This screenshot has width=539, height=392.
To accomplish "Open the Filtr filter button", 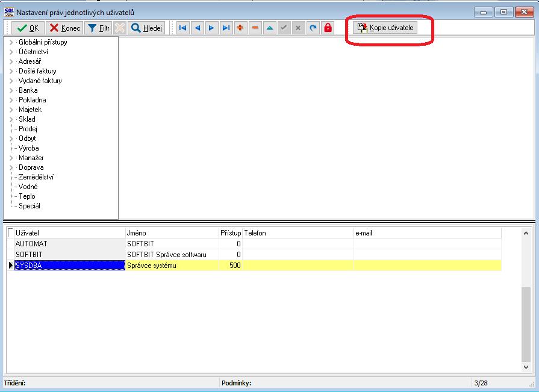I will click(x=98, y=28).
